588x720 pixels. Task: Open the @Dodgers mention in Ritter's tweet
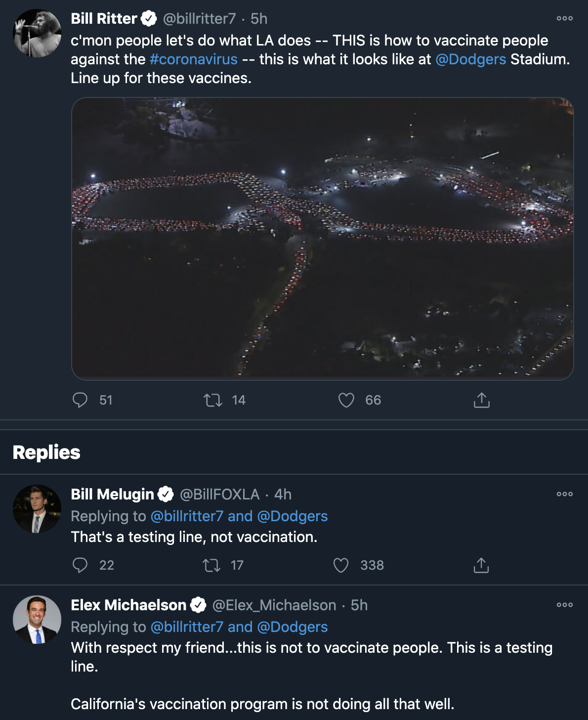tap(470, 59)
